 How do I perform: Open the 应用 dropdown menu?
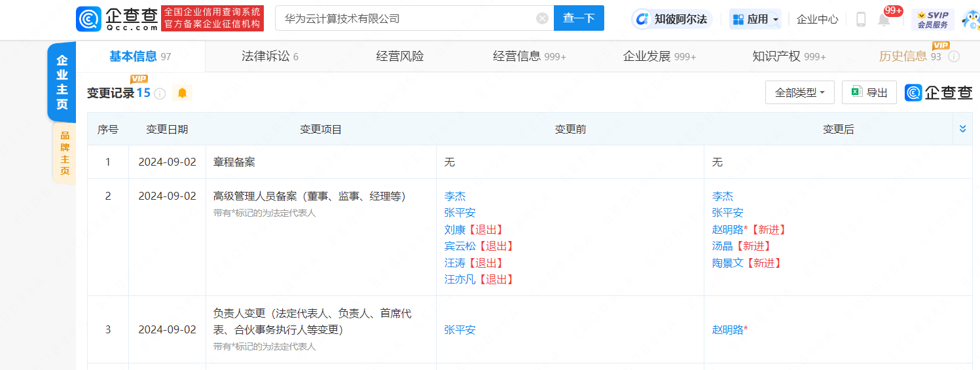click(755, 19)
